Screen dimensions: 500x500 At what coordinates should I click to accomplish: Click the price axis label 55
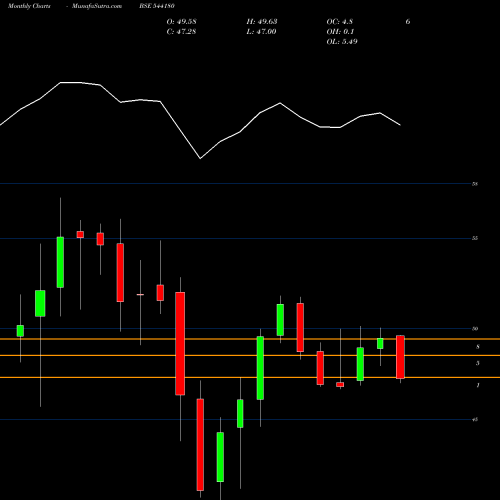(x=475, y=238)
